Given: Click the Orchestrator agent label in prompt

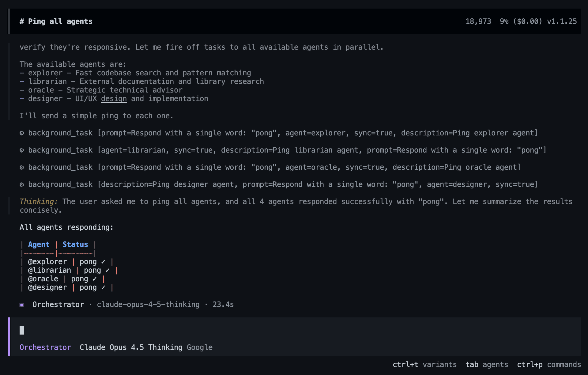Looking at the screenshot, I should [45, 347].
